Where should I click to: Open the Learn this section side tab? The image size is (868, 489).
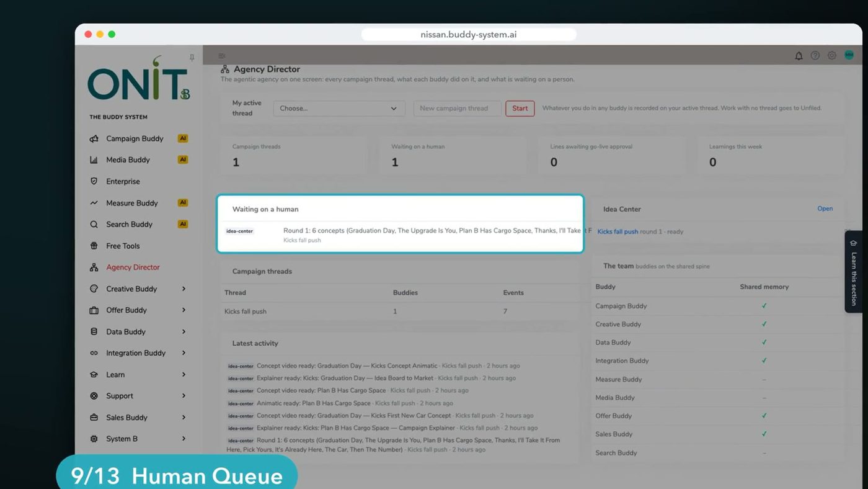click(853, 272)
